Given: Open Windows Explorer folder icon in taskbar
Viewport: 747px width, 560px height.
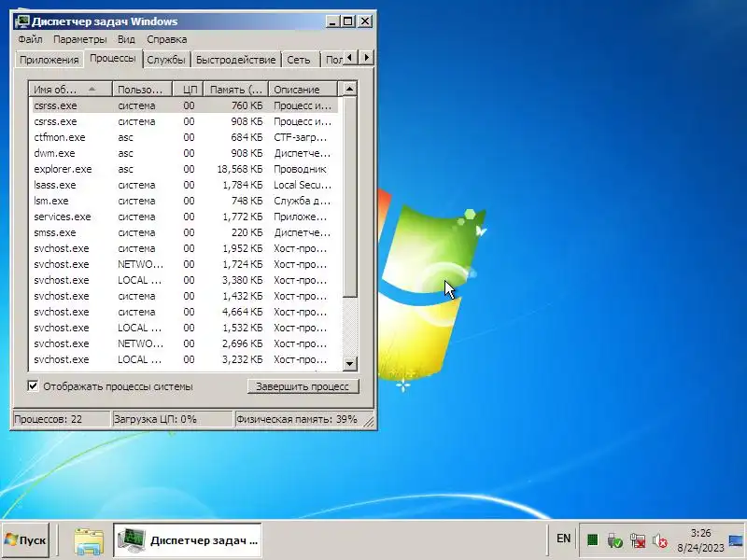Looking at the screenshot, I should [89, 540].
